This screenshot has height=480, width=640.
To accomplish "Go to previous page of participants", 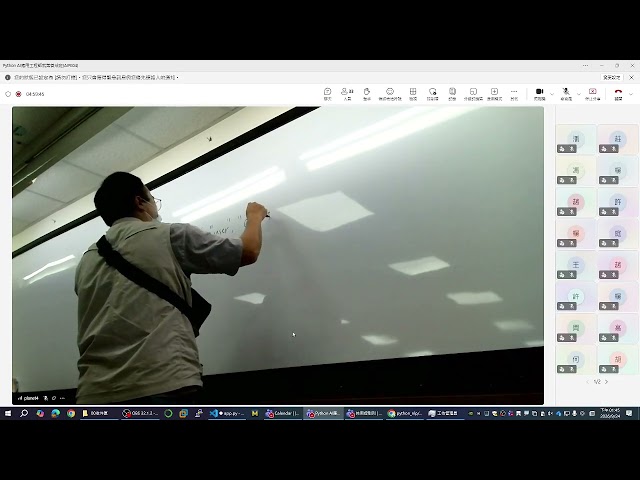I will [x=587, y=382].
